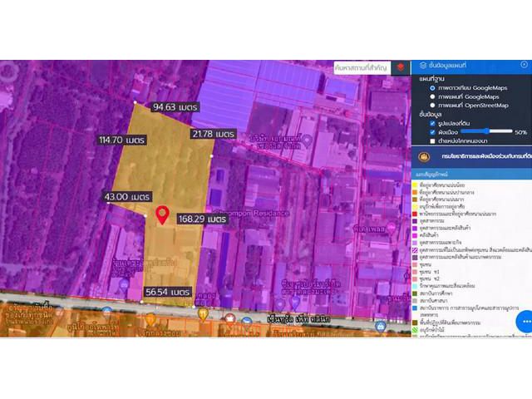Click the 94.63 เมตร measurement label
Viewport: 532px width, 399px height.
[175, 107]
